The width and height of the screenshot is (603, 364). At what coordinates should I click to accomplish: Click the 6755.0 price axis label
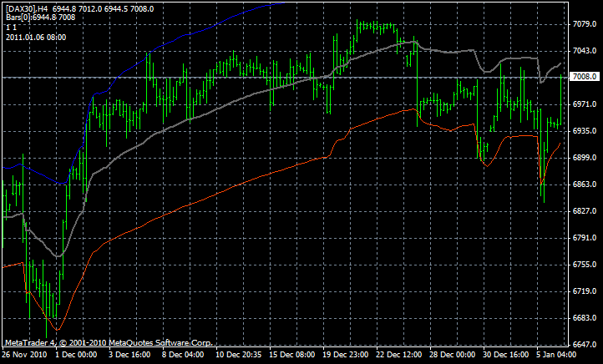(585, 265)
